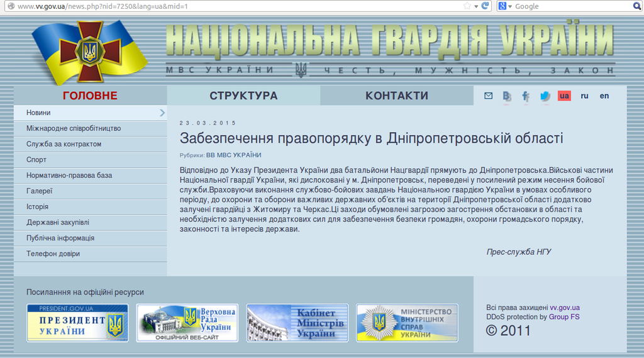644x358 pixels.
Task: Click the Прес-служба НГУ signature
Action: coord(519,252)
